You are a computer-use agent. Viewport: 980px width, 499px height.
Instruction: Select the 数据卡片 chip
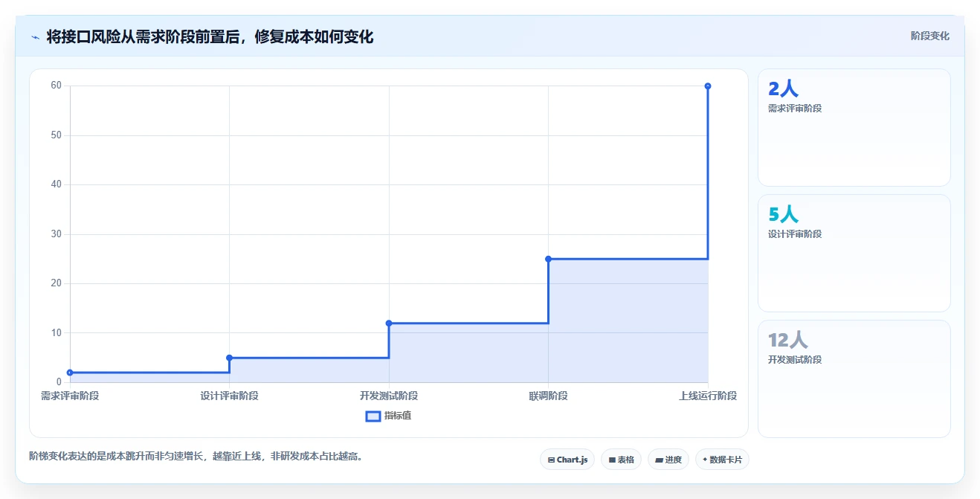722,460
